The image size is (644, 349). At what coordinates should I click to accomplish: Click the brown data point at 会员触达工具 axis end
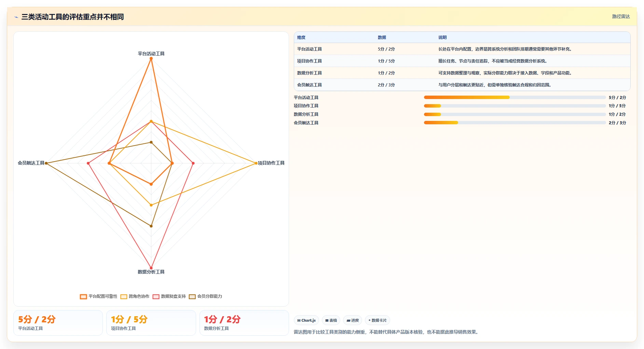tap(46, 163)
